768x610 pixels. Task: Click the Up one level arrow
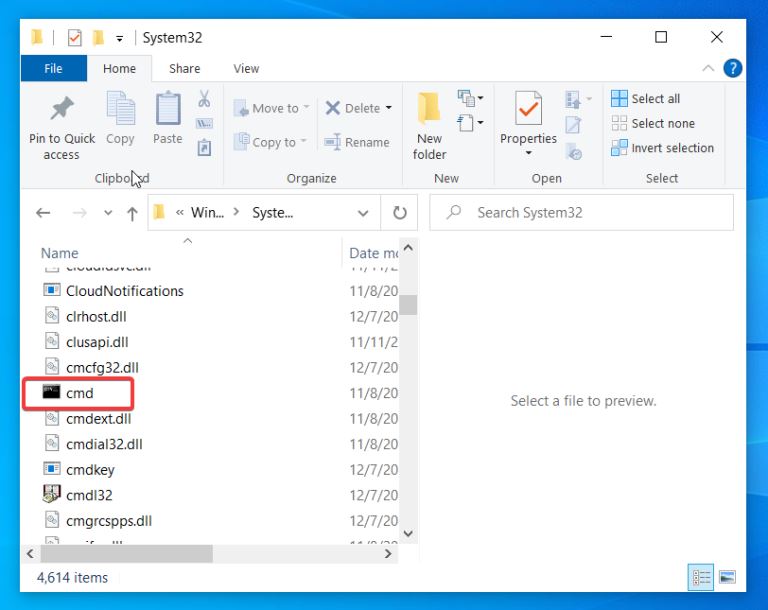coord(132,213)
